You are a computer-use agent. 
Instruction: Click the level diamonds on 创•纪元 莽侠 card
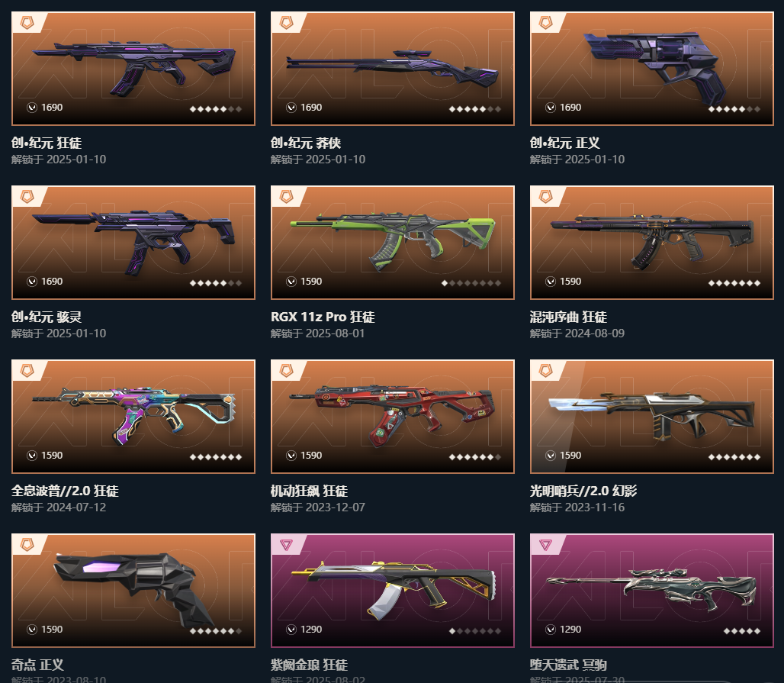tap(475, 109)
